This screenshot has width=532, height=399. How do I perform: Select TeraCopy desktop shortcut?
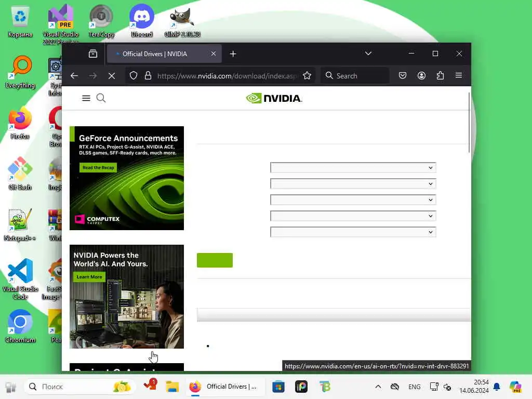[x=101, y=22]
